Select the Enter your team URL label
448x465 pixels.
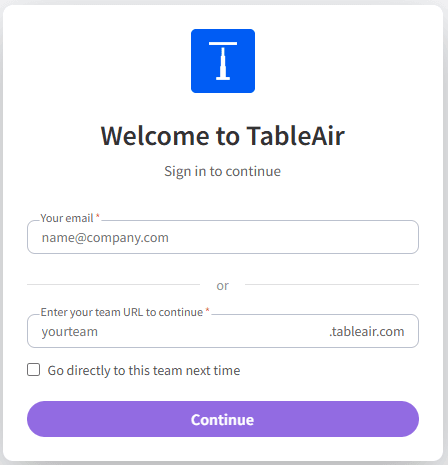pos(122,312)
